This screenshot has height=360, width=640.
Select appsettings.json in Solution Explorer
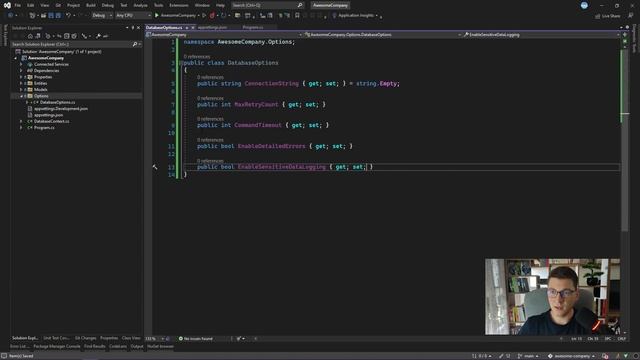pyautogui.click(x=48, y=115)
